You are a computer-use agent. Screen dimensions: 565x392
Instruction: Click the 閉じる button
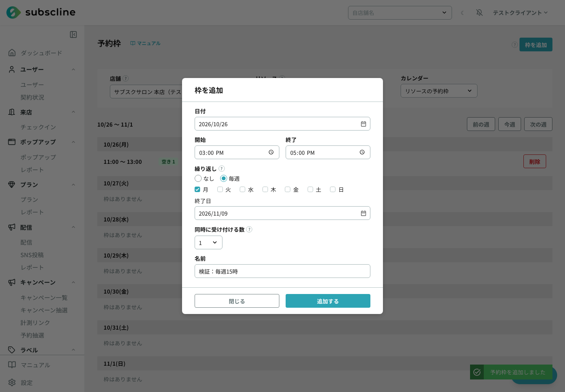(x=237, y=301)
